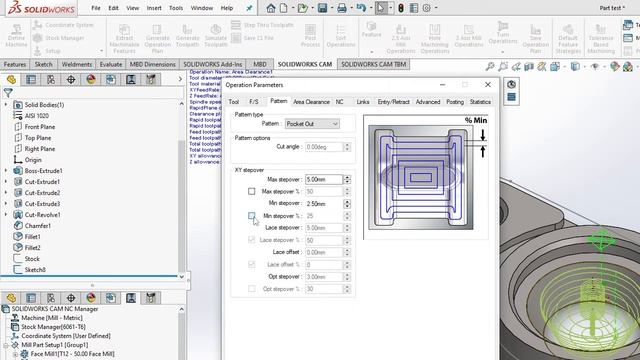Open the SOLIDWORKS CAM TBM ribbon tab
The width and height of the screenshot is (640, 360).
[x=373, y=64]
